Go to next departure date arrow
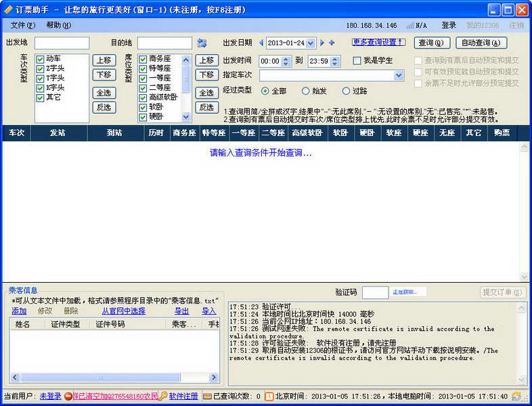Viewport: 532px width, 406px height. point(322,43)
